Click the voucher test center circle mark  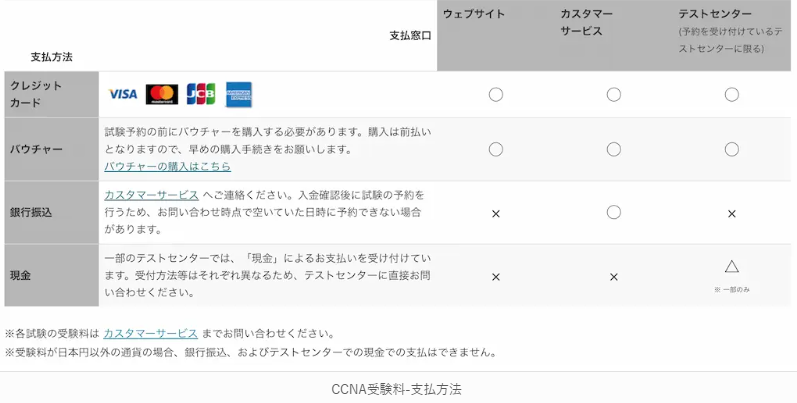click(x=731, y=149)
